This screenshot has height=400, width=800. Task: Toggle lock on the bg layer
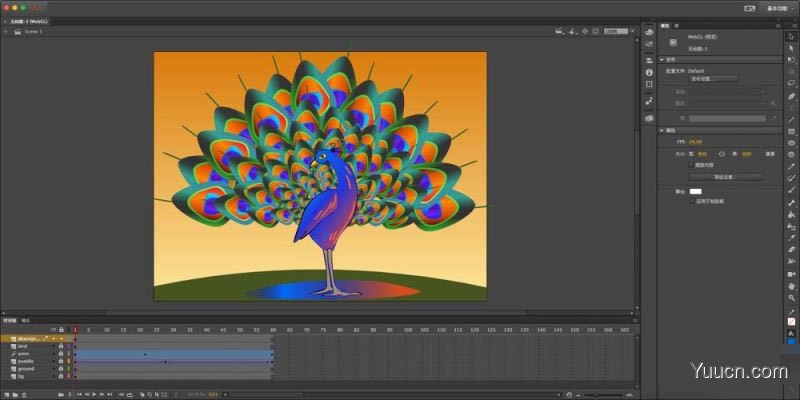click(x=61, y=376)
